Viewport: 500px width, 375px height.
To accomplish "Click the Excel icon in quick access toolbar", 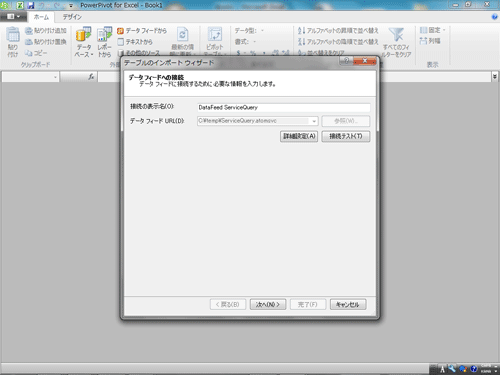I will click(x=20, y=5).
